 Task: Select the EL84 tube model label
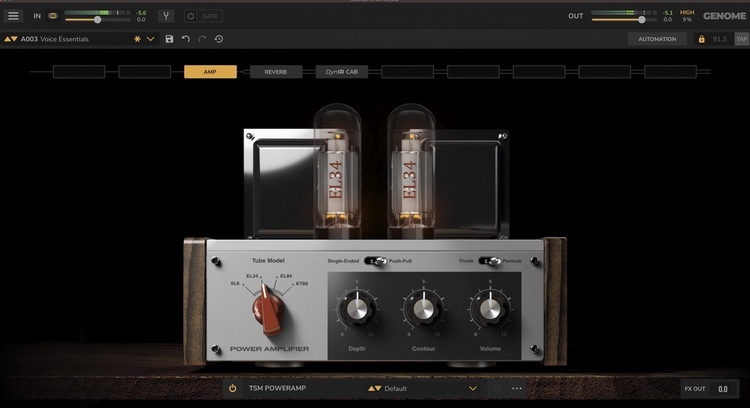coord(286,276)
